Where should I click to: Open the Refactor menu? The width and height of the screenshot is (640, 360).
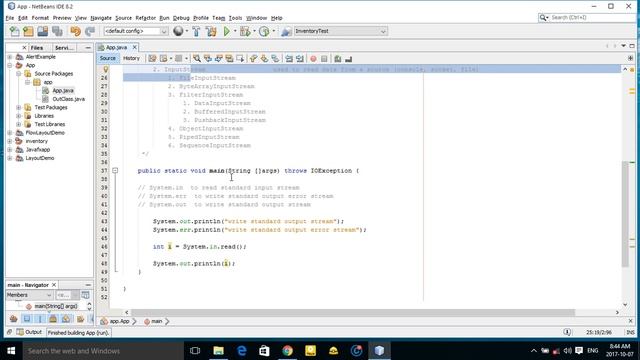point(146,18)
